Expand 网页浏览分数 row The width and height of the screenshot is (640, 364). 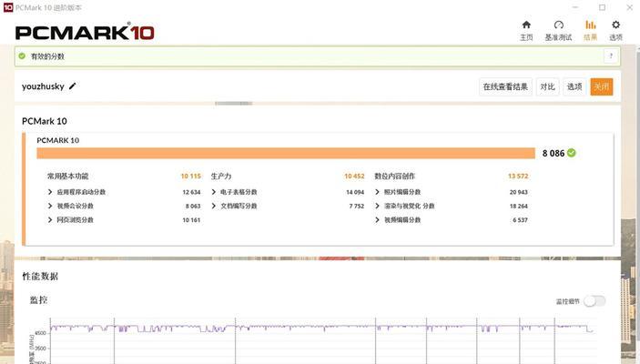pos(50,219)
